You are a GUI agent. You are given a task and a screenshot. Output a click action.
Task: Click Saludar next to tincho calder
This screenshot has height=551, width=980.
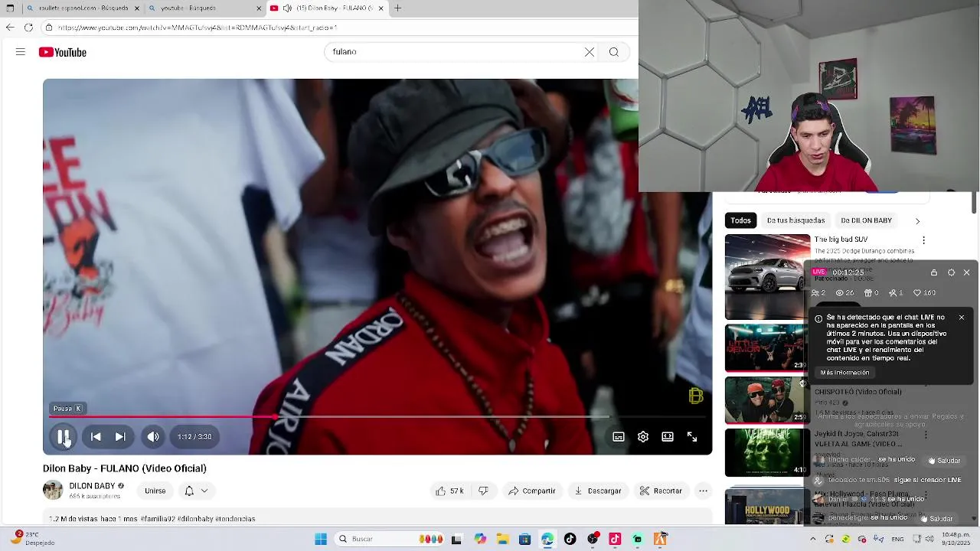click(x=943, y=461)
